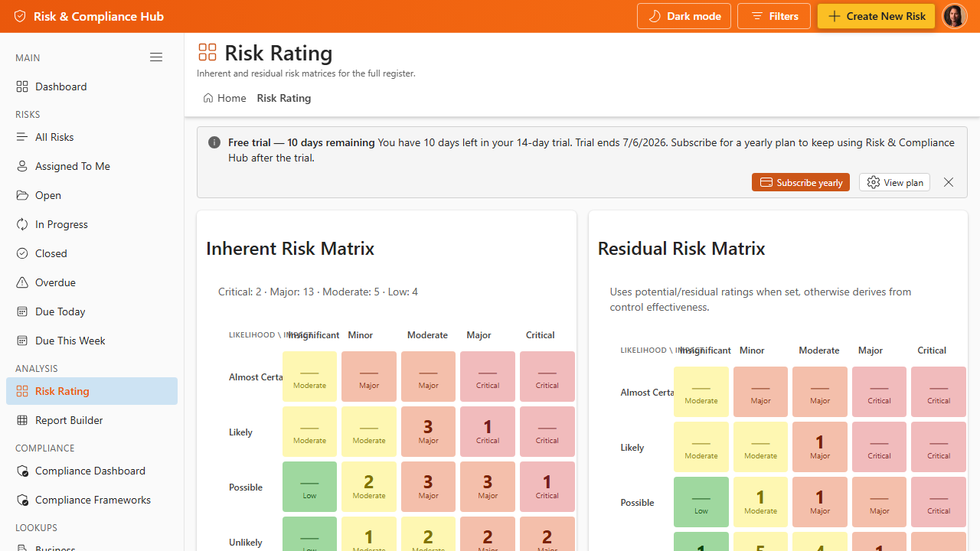Click the Due This Week calendar icon

[x=22, y=341]
